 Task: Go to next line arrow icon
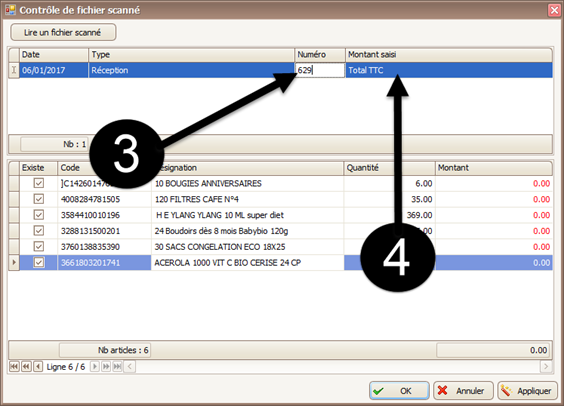click(x=94, y=367)
